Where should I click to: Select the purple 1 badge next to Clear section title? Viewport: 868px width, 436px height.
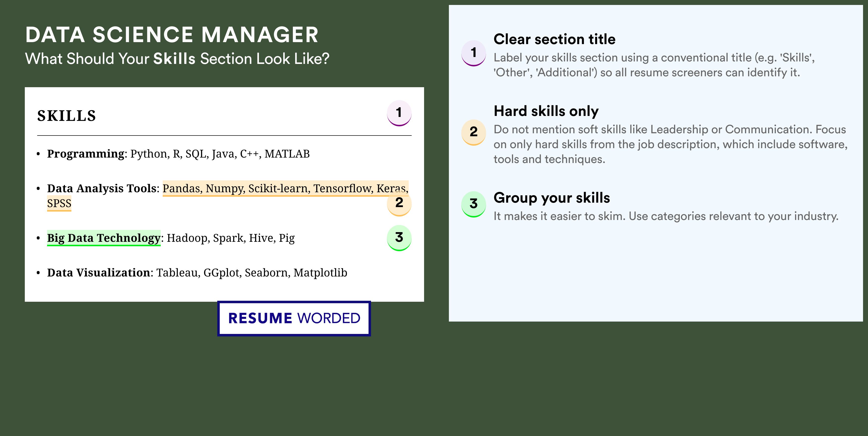(473, 53)
